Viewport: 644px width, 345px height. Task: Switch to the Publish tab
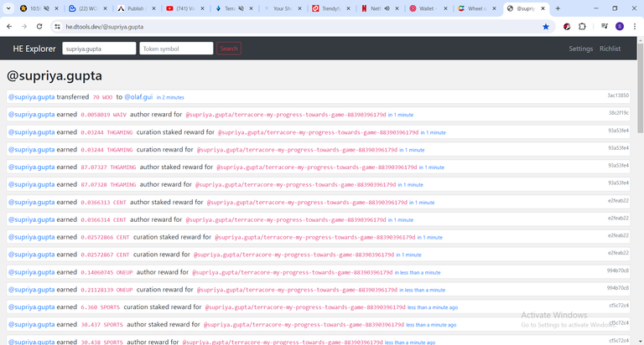137,8
